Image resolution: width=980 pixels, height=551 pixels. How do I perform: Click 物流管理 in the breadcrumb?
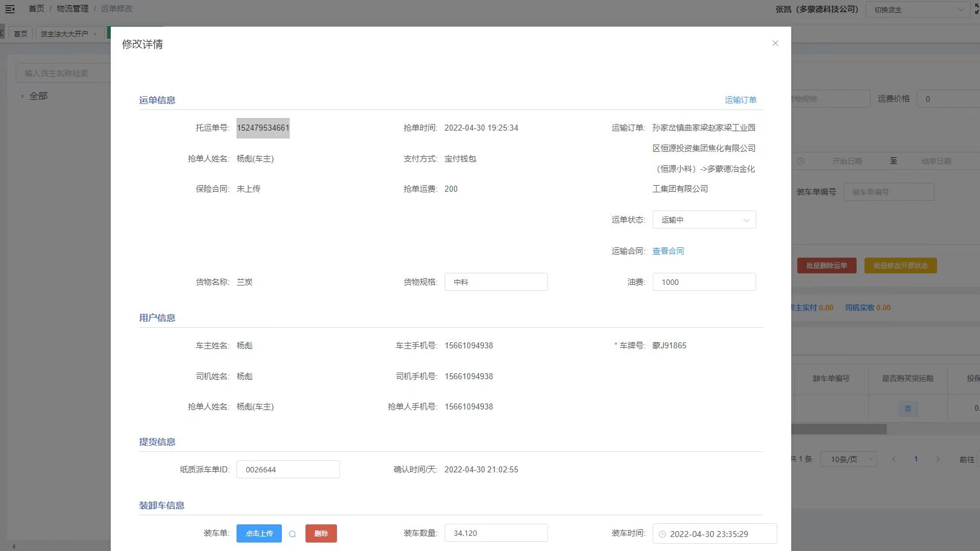coord(73,8)
